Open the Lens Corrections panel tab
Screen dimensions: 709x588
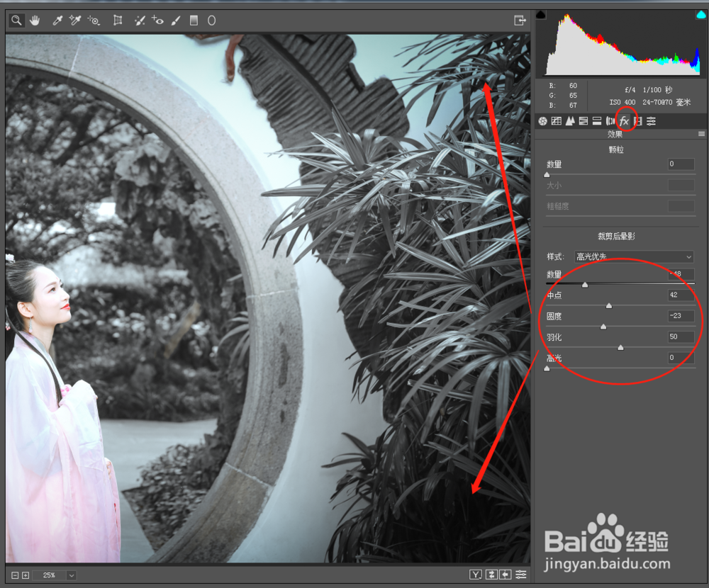coord(610,120)
